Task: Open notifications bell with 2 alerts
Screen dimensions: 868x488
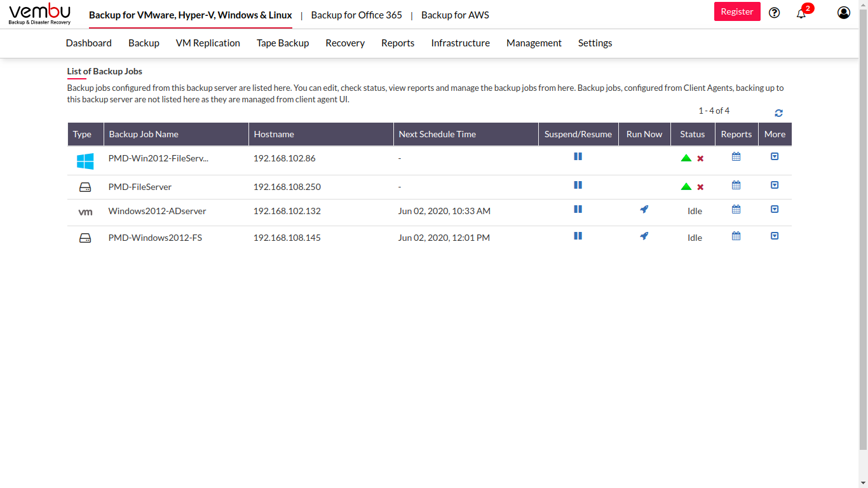Action: tap(801, 13)
